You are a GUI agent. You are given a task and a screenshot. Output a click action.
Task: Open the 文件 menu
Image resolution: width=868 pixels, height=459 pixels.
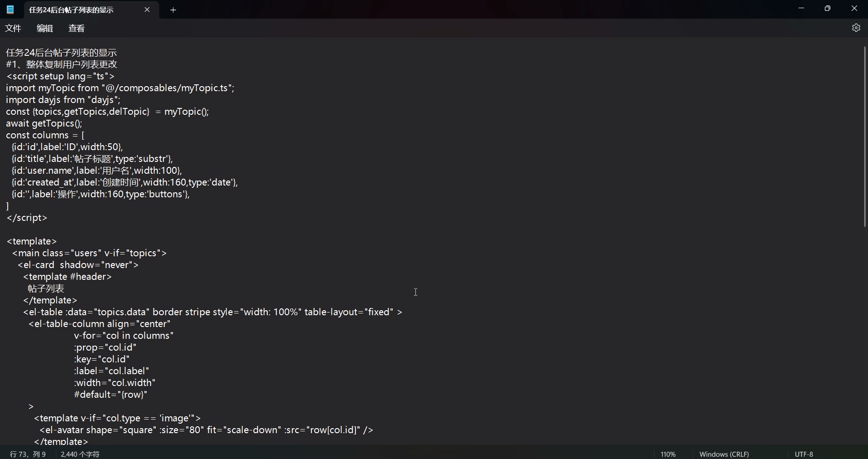point(13,28)
